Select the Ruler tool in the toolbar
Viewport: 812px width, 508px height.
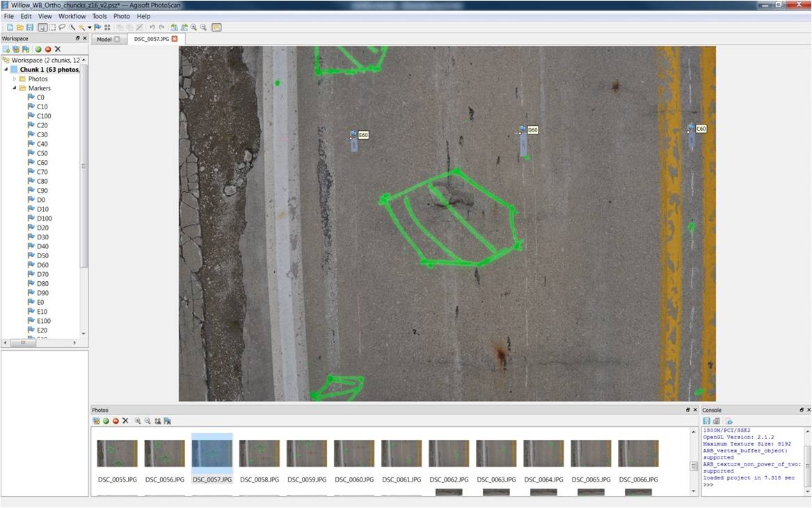(72, 27)
